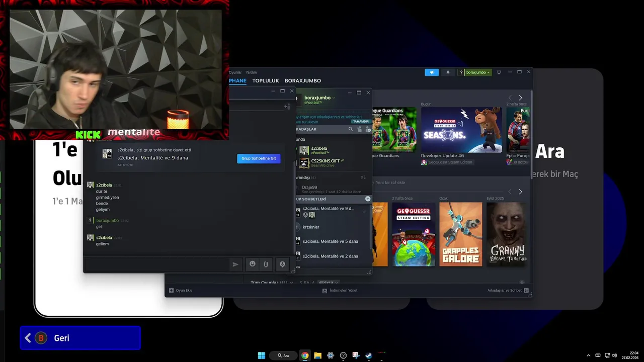Open the GeoGuessr Steam Edition game cover
The height and width of the screenshot is (362, 644).
[x=414, y=234]
